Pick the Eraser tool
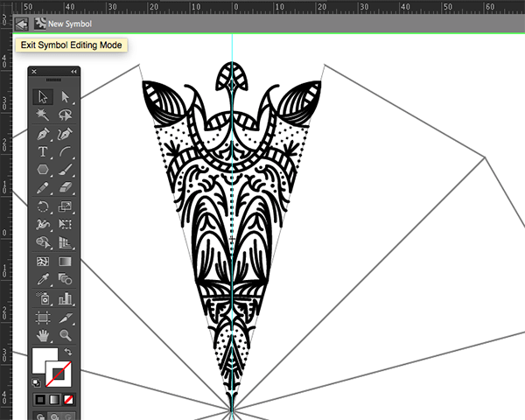 65,187
